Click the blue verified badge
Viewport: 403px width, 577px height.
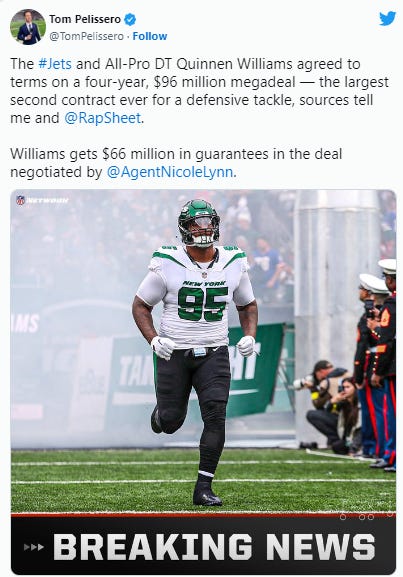pyautogui.click(x=130, y=19)
